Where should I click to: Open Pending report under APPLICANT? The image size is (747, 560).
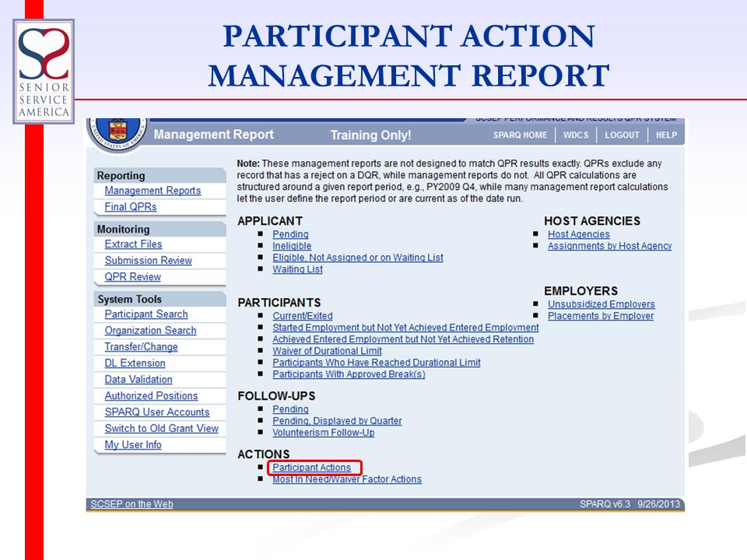tap(290, 234)
